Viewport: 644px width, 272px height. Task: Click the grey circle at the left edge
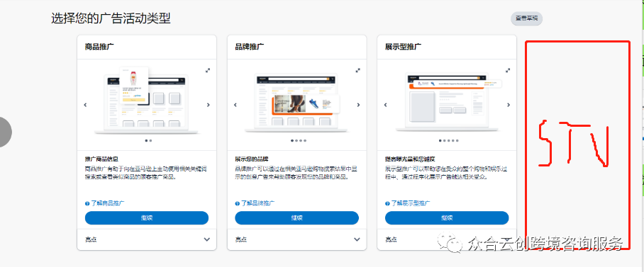[x=5, y=132]
